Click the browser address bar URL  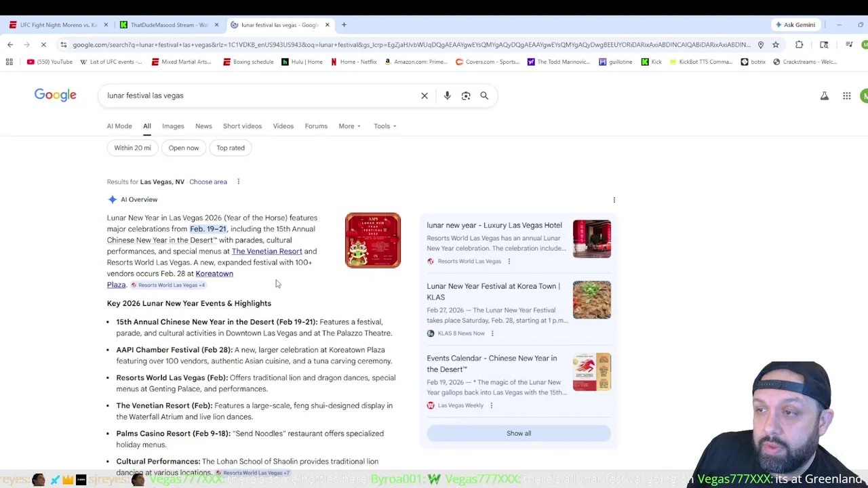[411, 45]
